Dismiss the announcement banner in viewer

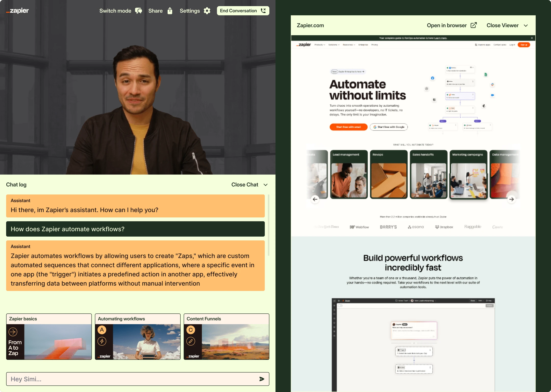(532, 38)
